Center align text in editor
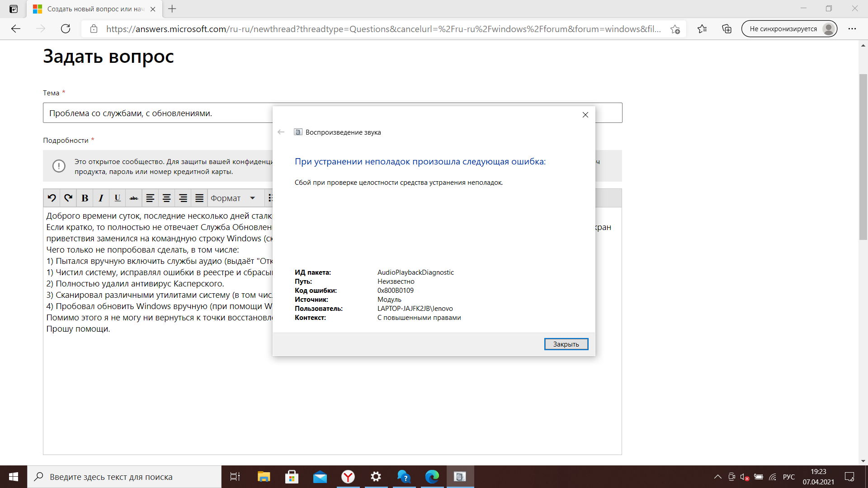This screenshot has width=868, height=488. 166,198
